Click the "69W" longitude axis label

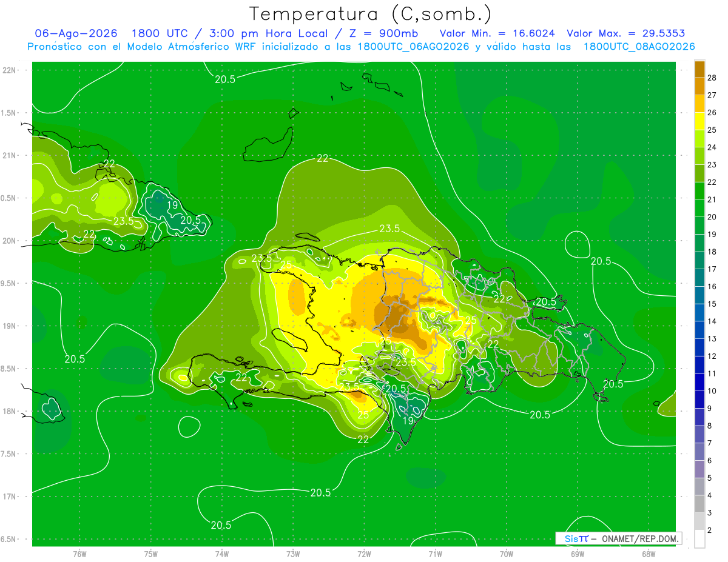578,554
